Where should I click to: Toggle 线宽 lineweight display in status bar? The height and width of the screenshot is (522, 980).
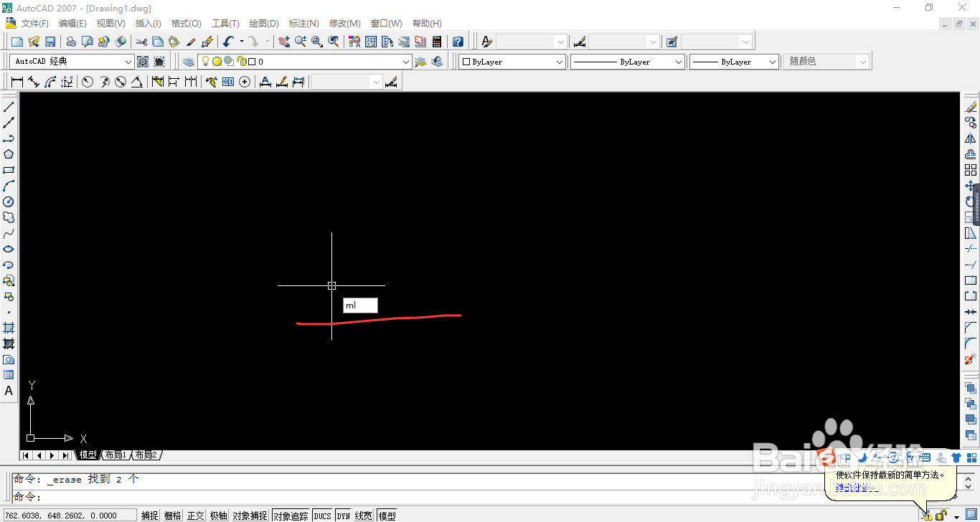[x=364, y=516]
